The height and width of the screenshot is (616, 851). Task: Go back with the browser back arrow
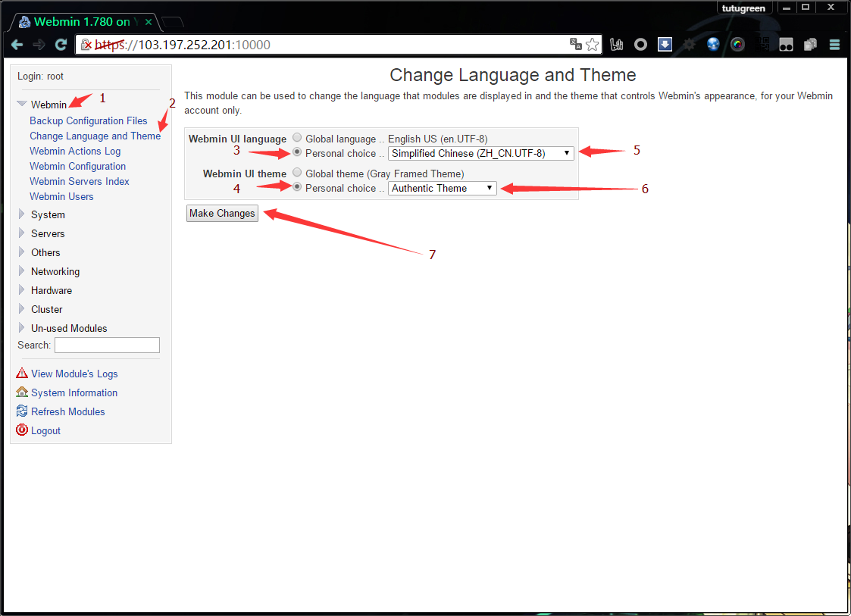[17, 45]
